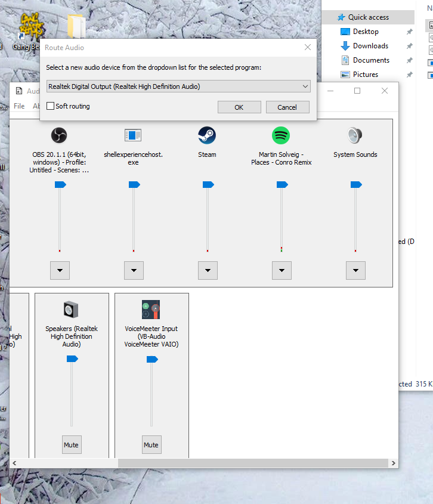Click the pin icon next to Downloads

pos(410,46)
